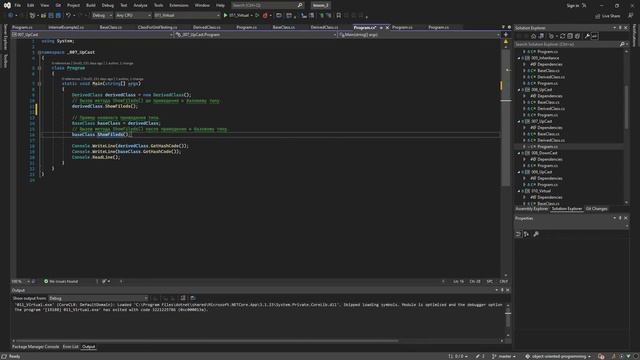Open Solution Explorer properties wrench icon
The width and height of the screenshot is (640, 360).
(x=587, y=36)
